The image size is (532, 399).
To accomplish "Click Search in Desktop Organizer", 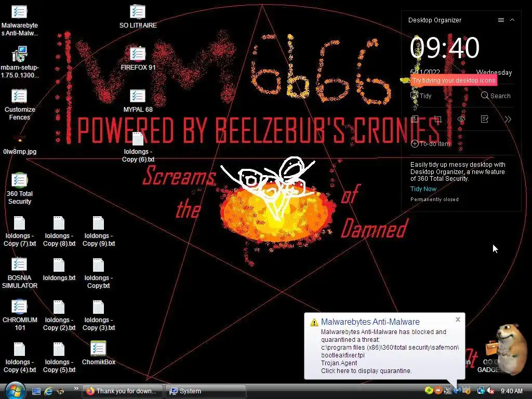I will click(x=496, y=96).
